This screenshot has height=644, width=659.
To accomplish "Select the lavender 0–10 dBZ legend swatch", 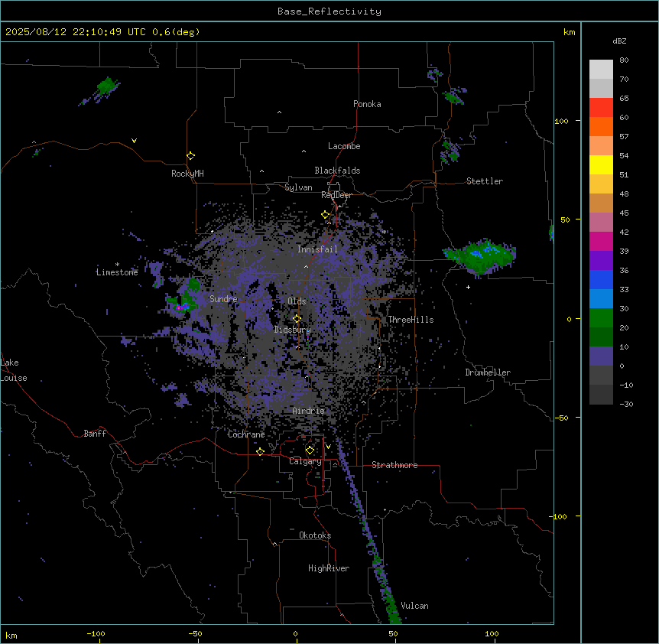I will pyautogui.click(x=601, y=356).
